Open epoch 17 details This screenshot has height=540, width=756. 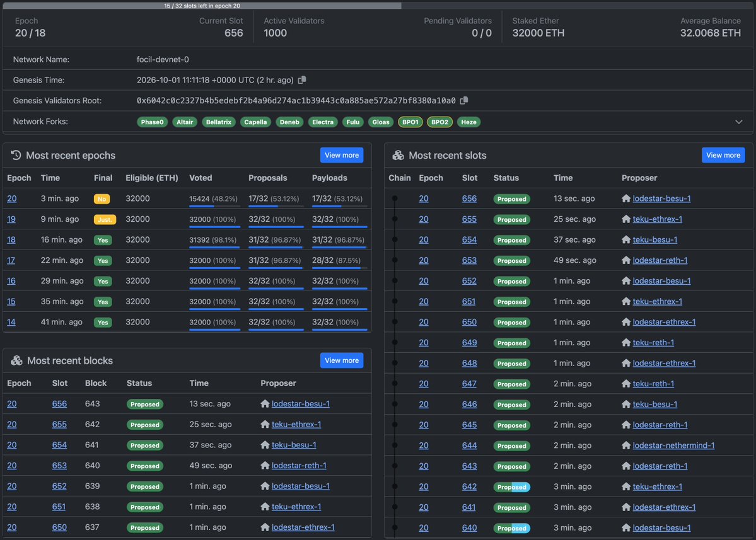coord(11,260)
